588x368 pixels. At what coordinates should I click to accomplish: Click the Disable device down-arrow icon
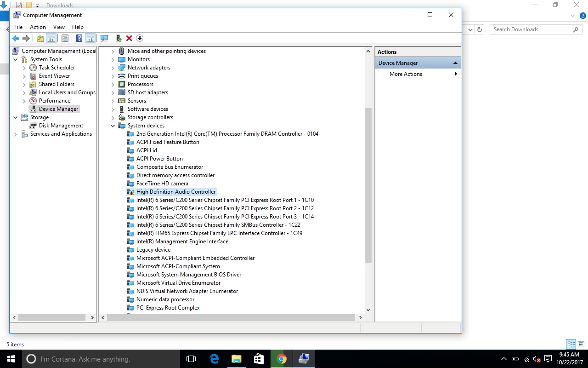140,39
